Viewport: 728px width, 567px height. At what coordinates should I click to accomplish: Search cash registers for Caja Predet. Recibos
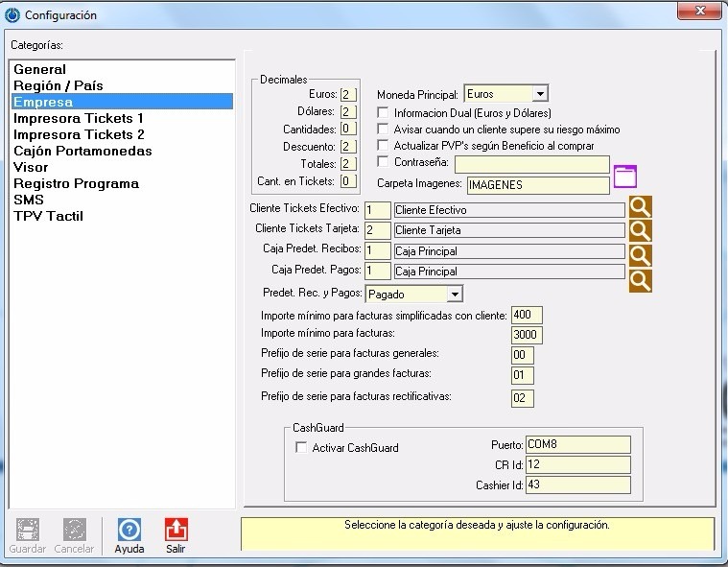tap(641, 255)
